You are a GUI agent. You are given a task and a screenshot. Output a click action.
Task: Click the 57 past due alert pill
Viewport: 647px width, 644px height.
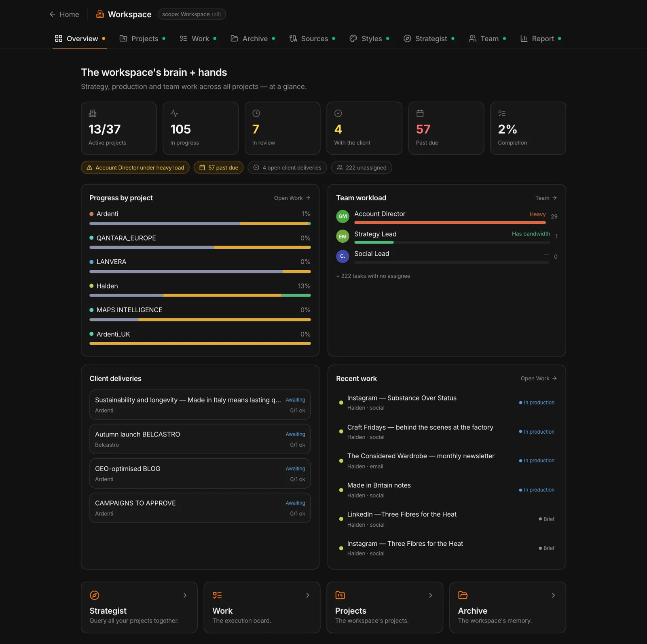(x=218, y=167)
